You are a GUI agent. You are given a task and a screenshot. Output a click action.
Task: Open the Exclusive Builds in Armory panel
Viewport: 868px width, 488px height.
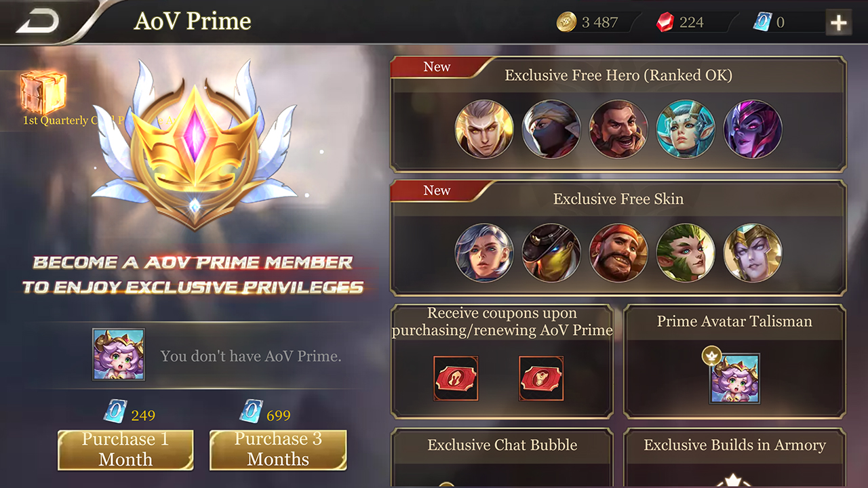(734, 457)
